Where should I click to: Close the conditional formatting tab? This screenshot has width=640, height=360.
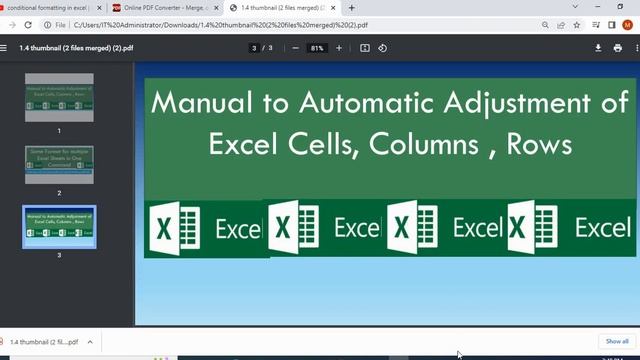pos(99,8)
